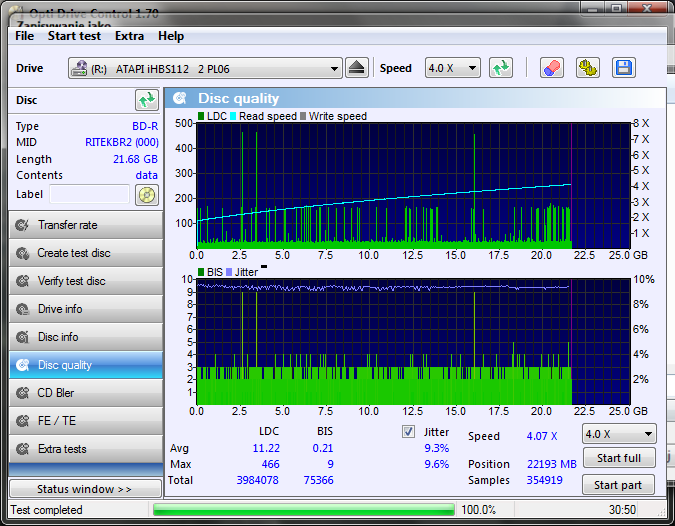Click the disc Type value BD-R
This screenshot has height=526, width=675.
tap(145, 126)
